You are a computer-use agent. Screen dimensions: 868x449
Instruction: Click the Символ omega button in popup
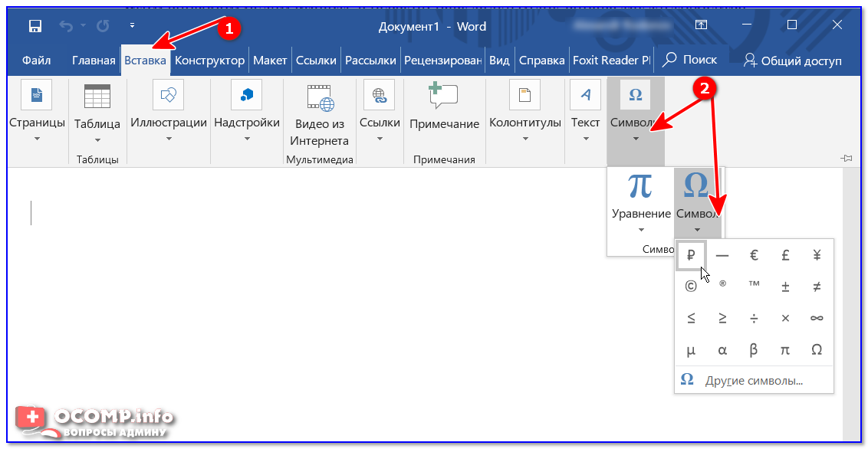(x=697, y=202)
